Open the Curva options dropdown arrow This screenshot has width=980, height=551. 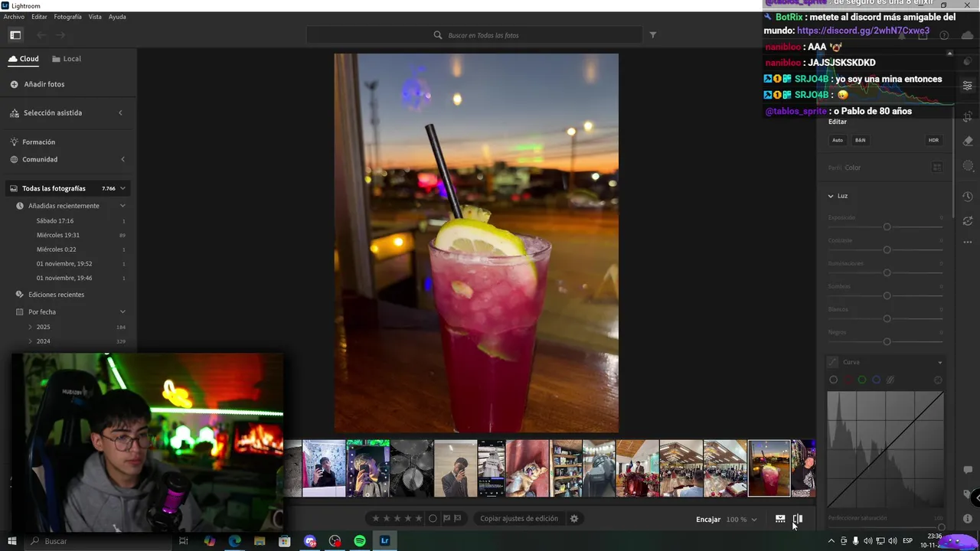tap(939, 363)
